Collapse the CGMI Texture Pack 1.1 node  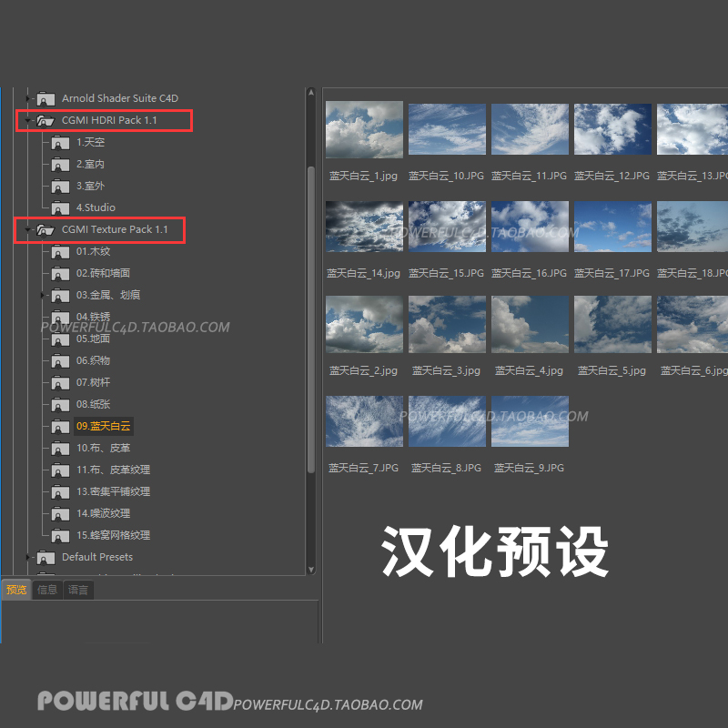[x=27, y=230]
